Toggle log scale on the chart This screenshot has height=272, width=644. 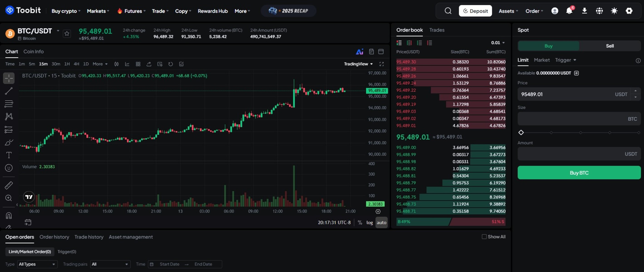[x=369, y=222]
